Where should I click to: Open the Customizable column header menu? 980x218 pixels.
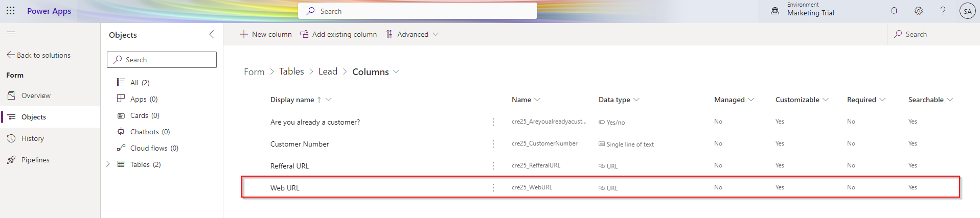[802, 100]
